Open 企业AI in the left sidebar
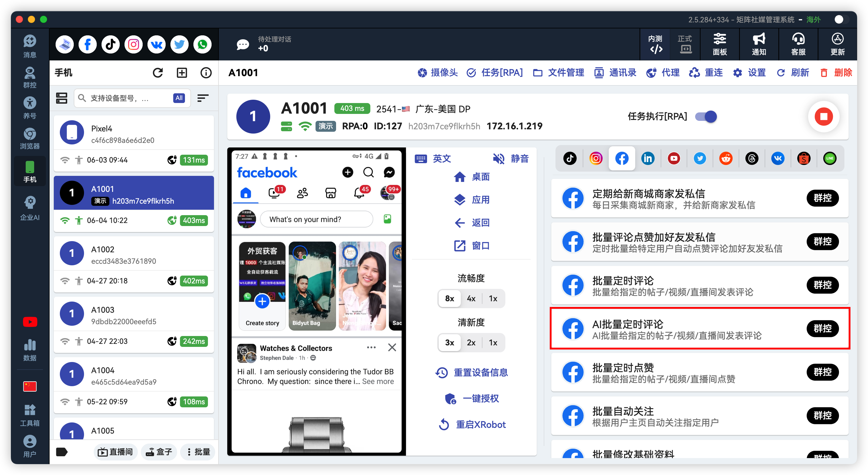868x475 pixels. click(30, 209)
